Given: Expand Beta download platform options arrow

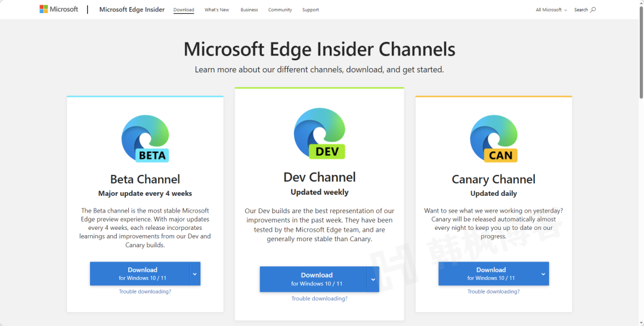Looking at the screenshot, I should point(195,273).
